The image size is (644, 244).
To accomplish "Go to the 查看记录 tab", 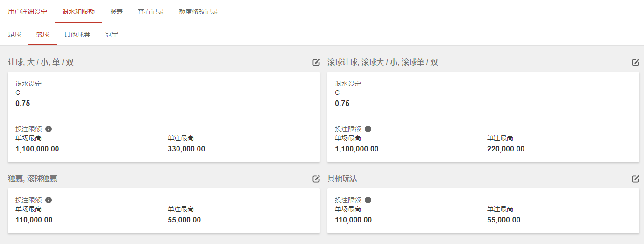I will [151, 12].
